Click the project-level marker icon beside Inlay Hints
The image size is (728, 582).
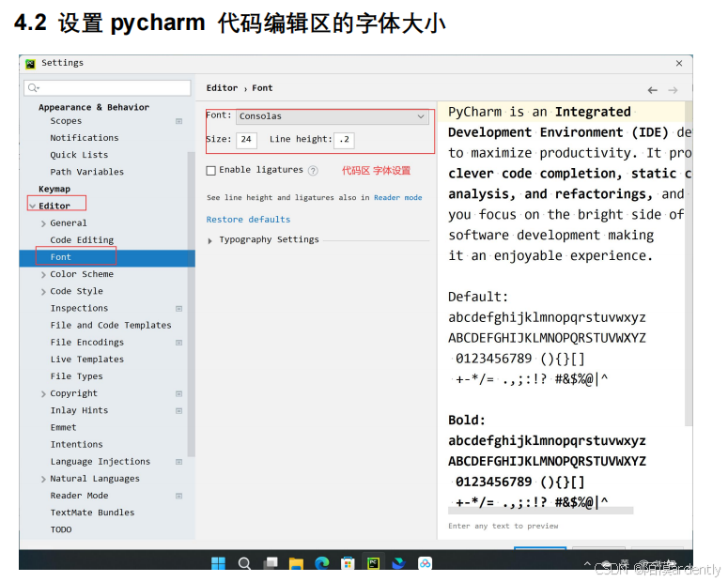178,411
